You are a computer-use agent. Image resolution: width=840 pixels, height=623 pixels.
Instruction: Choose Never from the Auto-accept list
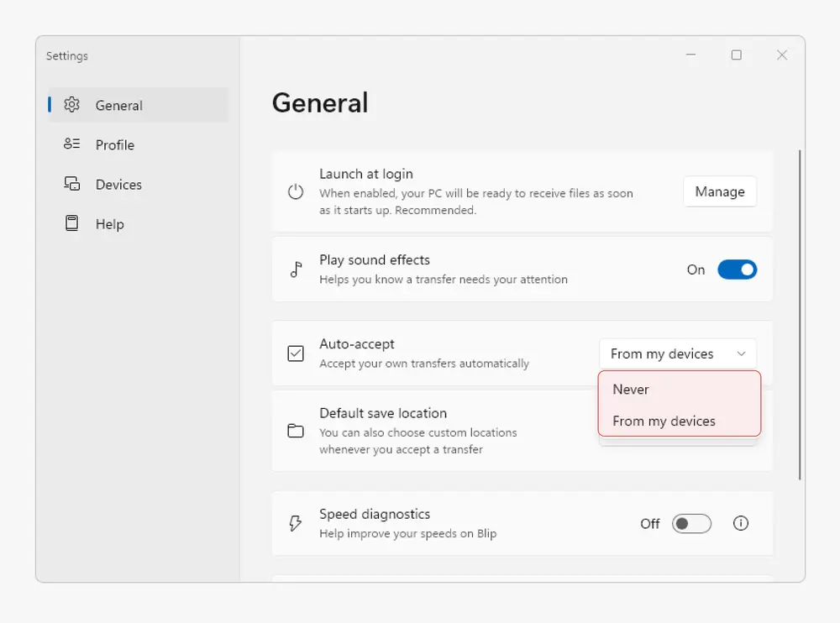(631, 390)
